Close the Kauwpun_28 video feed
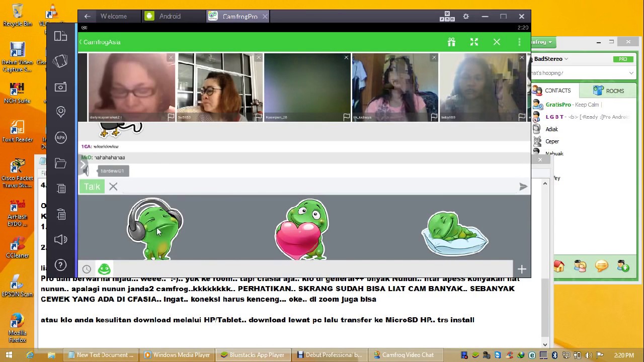The image size is (644, 362). (346, 58)
